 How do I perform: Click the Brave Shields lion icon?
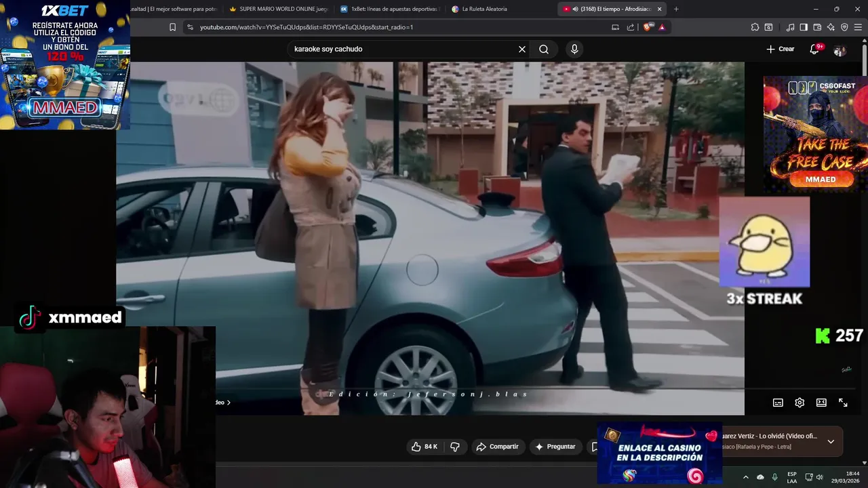coord(647,27)
